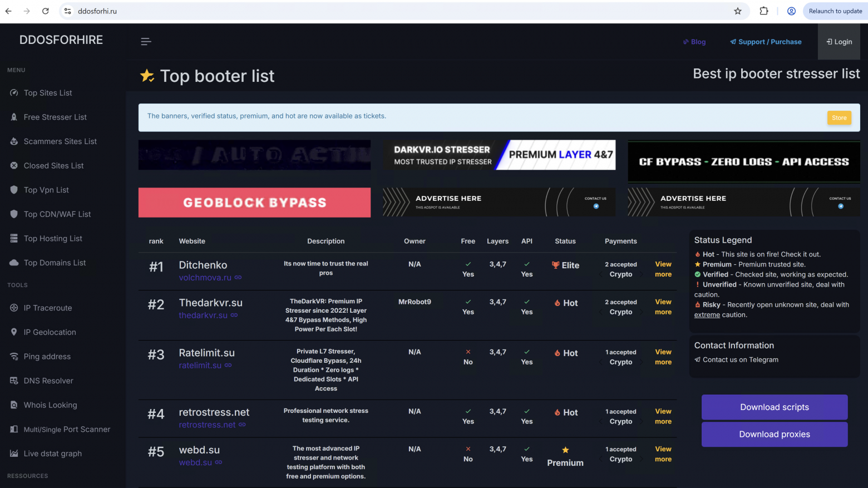The height and width of the screenshot is (488, 868).
Task: Click the server icon beside Top Hosting List
Action: click(14, 239)
